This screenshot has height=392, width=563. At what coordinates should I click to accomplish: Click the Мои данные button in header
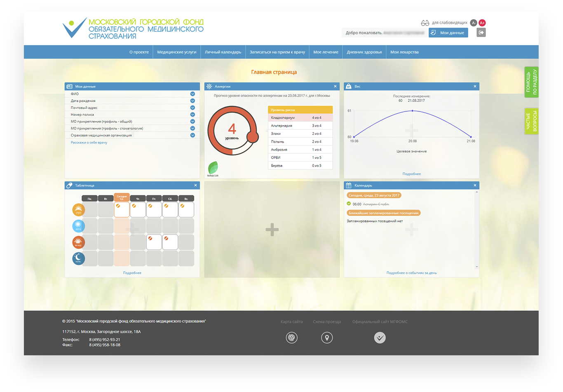(x=448, y=33)
